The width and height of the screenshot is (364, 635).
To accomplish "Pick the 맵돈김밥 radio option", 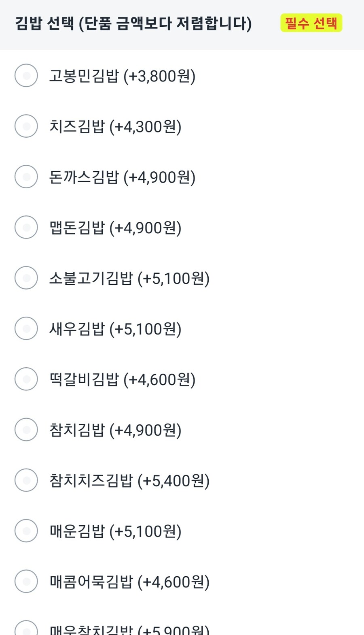I will pyautogui.click(x=26, y=227).
